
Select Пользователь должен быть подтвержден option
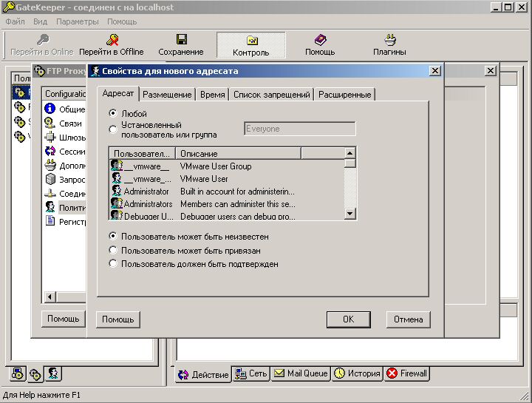[113, 263]
